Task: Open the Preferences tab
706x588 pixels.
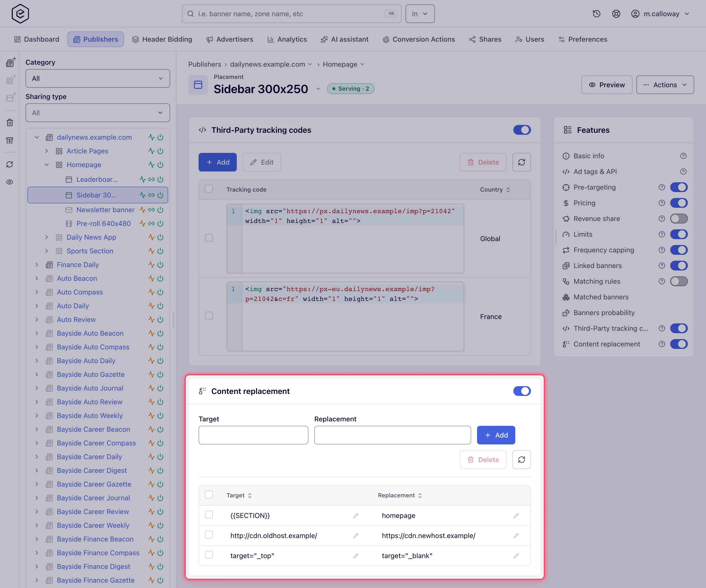Action: [x=583, y=39]
